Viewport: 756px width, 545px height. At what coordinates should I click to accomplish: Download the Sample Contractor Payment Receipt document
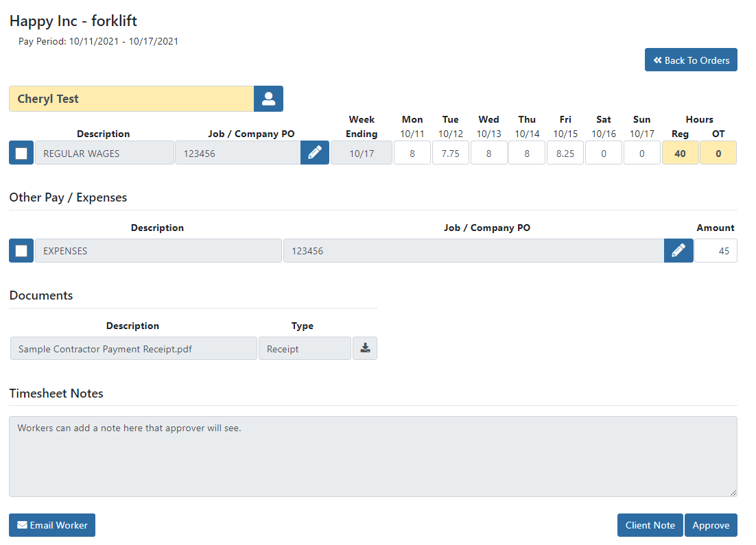tap(365, 348)
